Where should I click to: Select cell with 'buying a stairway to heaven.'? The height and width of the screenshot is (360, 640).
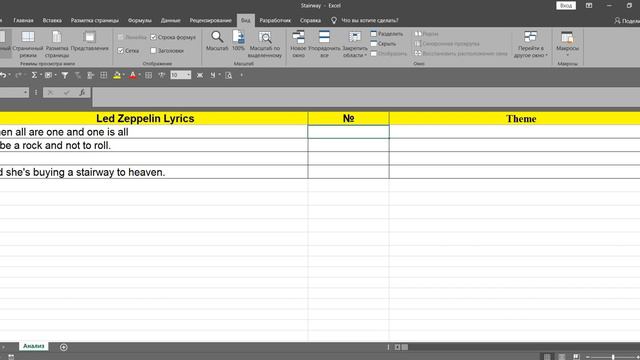click(x=153, y=172)
